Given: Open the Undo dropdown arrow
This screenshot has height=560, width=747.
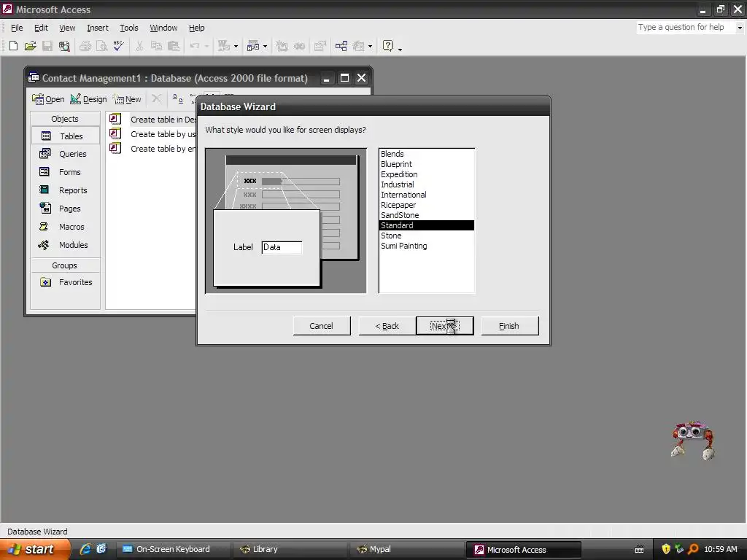Looking at the screenshot, I should coord(206,47).
